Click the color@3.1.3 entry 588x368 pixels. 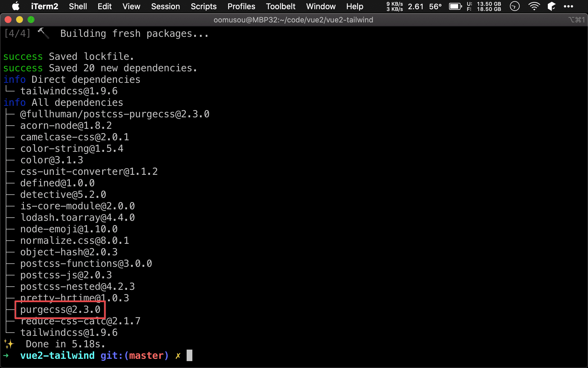(x=52, y=160)
